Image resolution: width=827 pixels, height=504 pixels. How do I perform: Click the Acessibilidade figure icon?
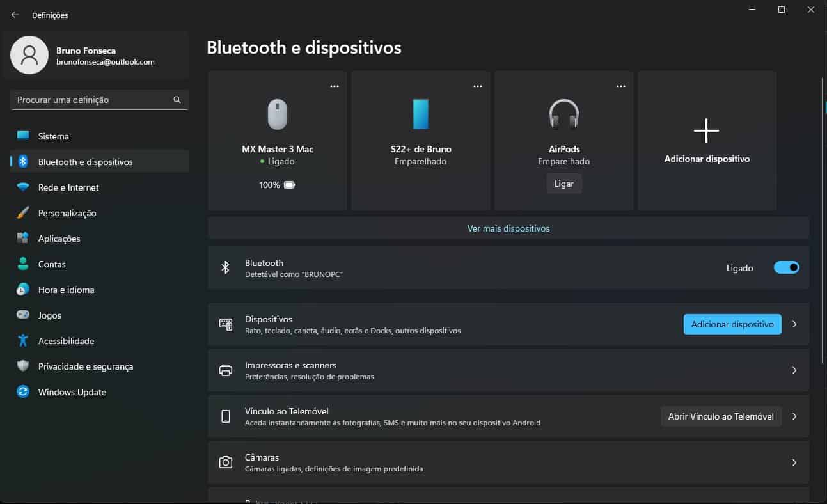pyautogui.click(x=23, y=340)
